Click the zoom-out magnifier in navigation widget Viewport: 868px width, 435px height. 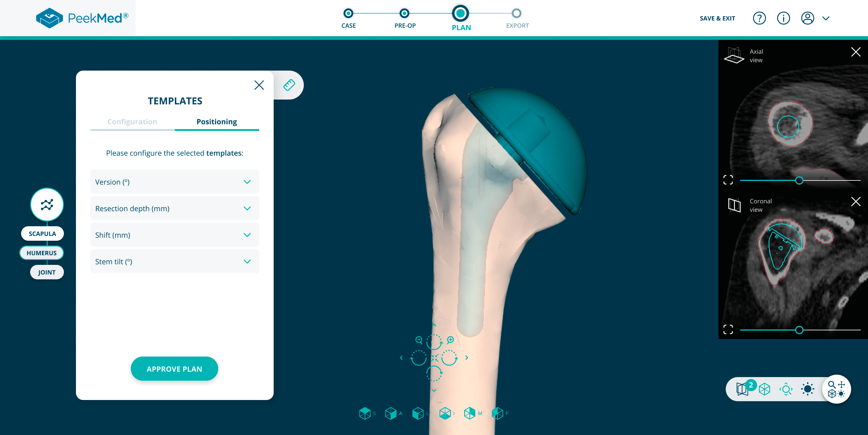point(419,340)
